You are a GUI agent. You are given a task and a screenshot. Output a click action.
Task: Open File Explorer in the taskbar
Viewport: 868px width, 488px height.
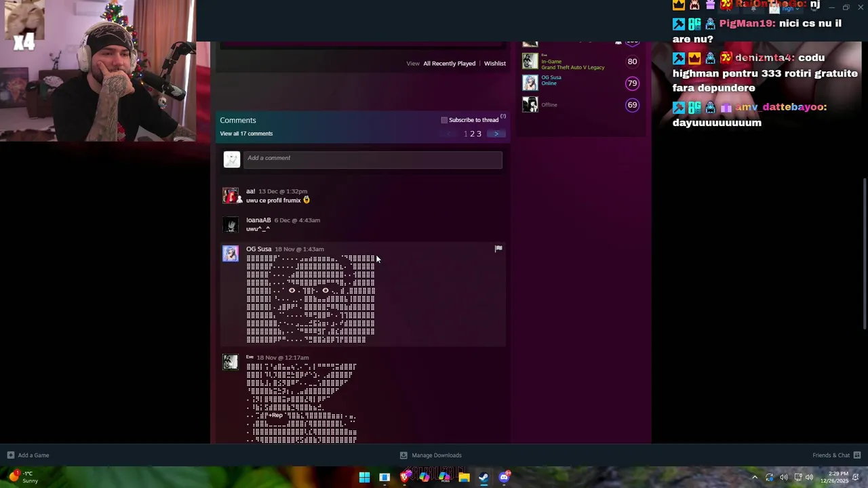pyautogui.click(x=464, y=477)
